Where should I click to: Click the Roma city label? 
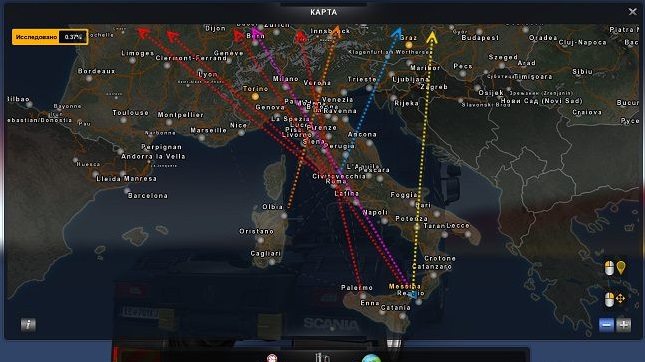click(x=336, y=181)
